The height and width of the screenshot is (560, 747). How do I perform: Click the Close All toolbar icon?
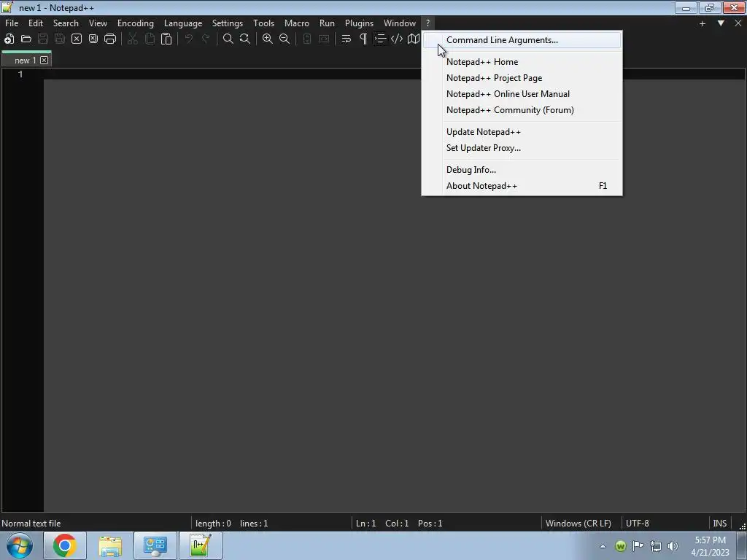click(93, 39)
